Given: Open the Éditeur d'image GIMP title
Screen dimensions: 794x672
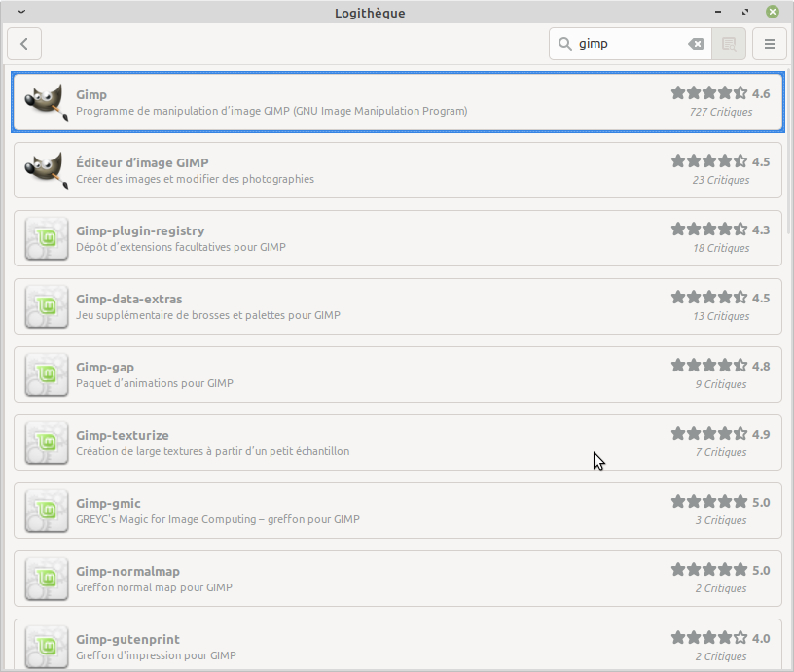Looking at the screenshot, I should [142, 163].
